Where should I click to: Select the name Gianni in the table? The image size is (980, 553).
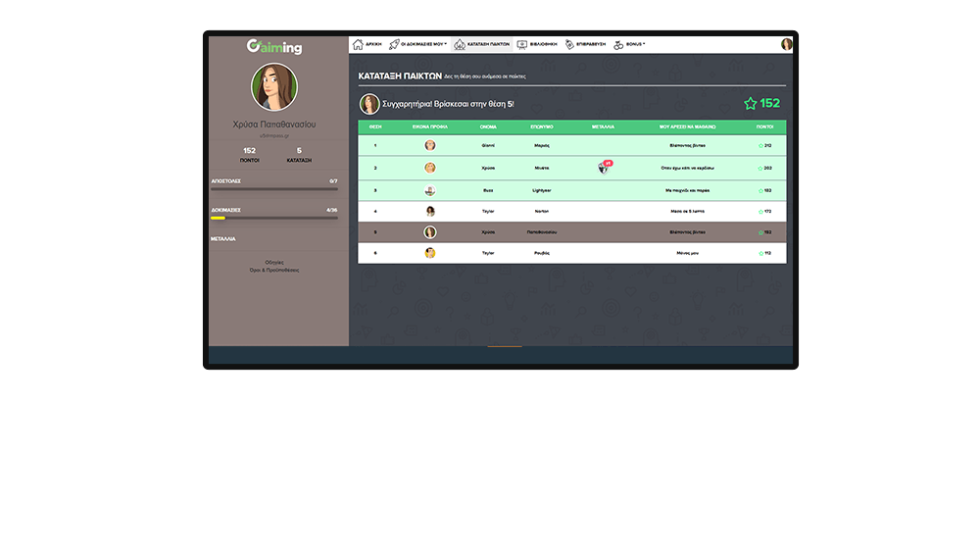[x=488, y=145]
